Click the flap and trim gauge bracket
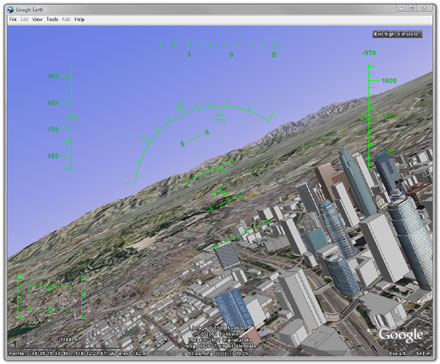The image size is (440, 364). (x=83, y=297)
